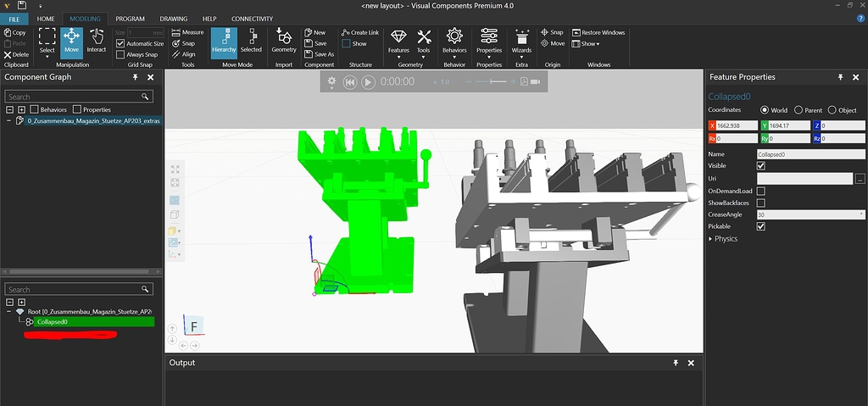Open the import Geometry tool
This screenshot has height=406, width=868.
click(x=284, y=40)
